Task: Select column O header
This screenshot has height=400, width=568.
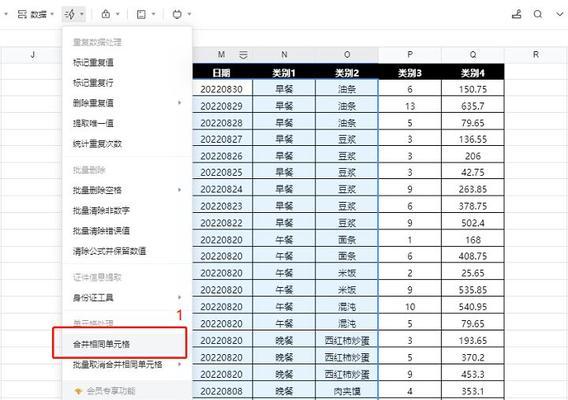Action: [x=347, y=55]
